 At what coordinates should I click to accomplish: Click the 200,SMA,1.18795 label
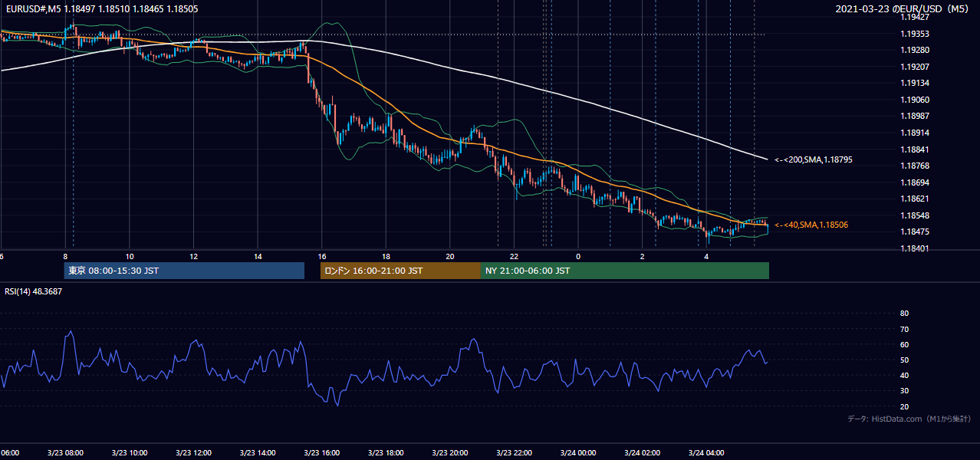(814, 159)
